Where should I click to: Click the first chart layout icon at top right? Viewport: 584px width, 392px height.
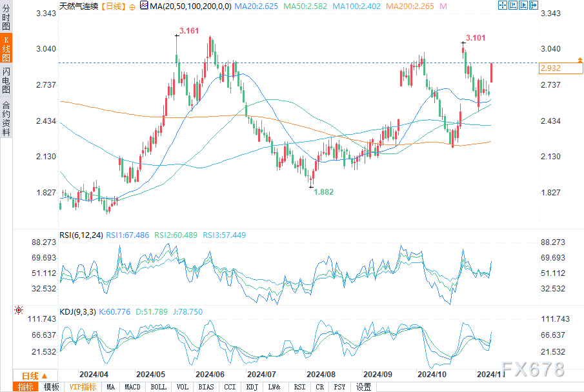tap(503, 5)
